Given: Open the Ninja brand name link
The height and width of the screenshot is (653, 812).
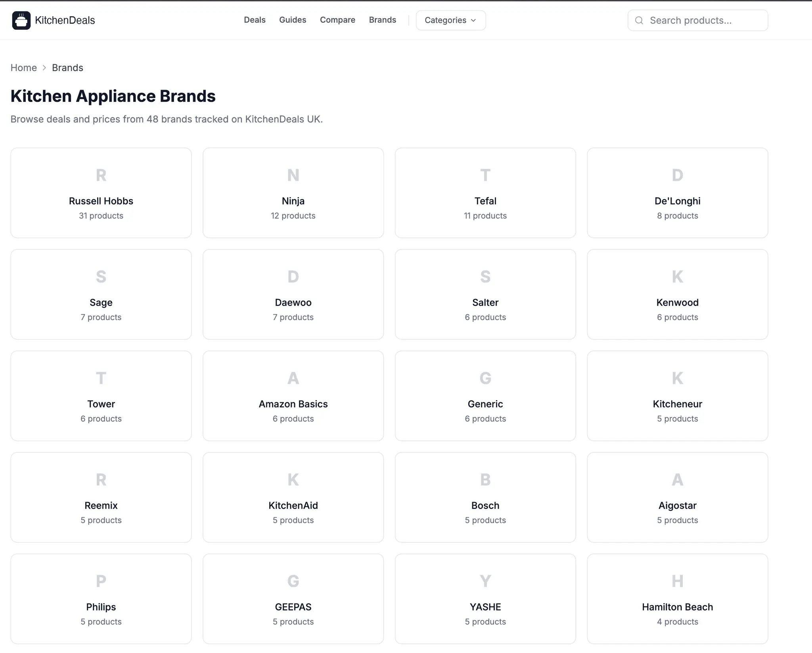Looking at the screenshot, I should (x=293, y=201).
